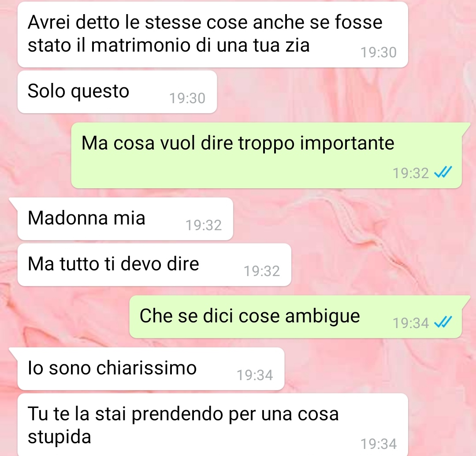
Task: Select 'Tu te la stai prendendo' message
Action: [213, 425]
